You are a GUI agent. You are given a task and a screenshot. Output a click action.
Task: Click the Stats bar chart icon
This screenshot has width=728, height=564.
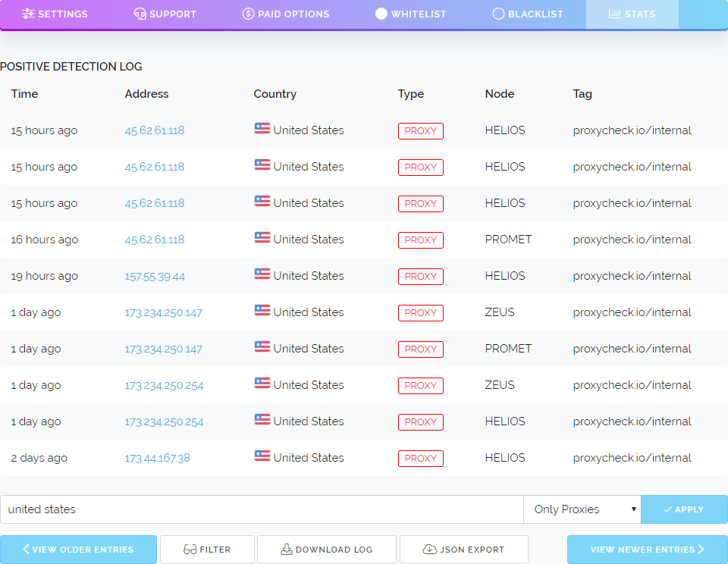click(x=614, y=14)
